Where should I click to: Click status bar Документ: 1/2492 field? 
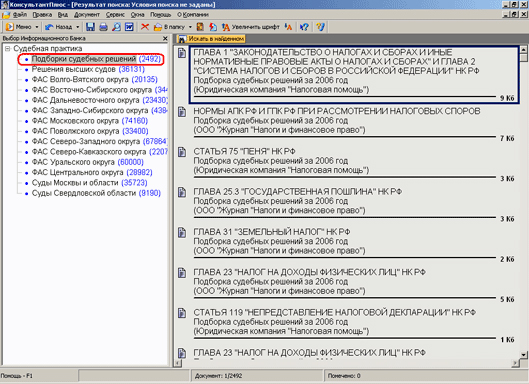(257, 376)
